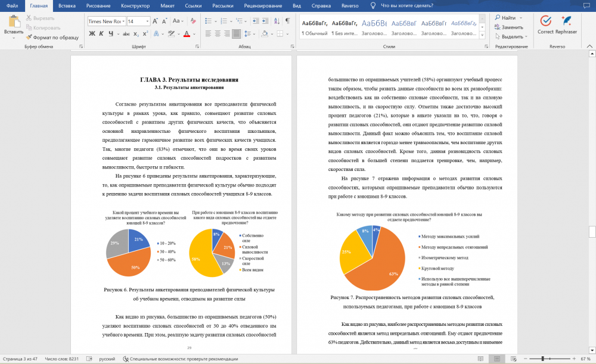
Task: Open the font name dropdown Times New Roman
Action: coord(123,21)
